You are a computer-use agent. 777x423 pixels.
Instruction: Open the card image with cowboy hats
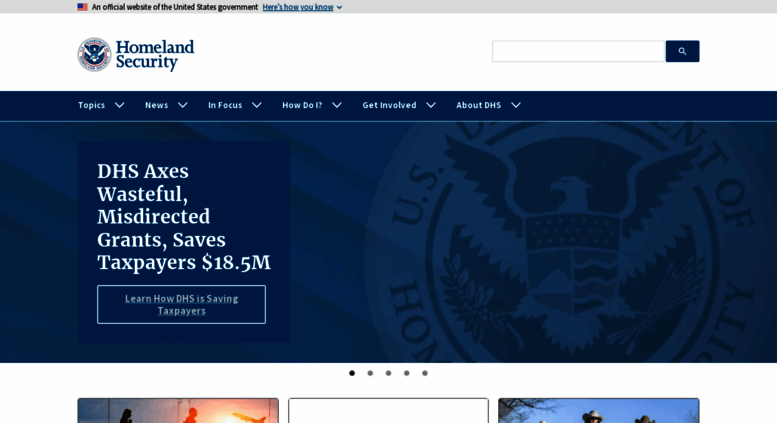tap(599, 411)
